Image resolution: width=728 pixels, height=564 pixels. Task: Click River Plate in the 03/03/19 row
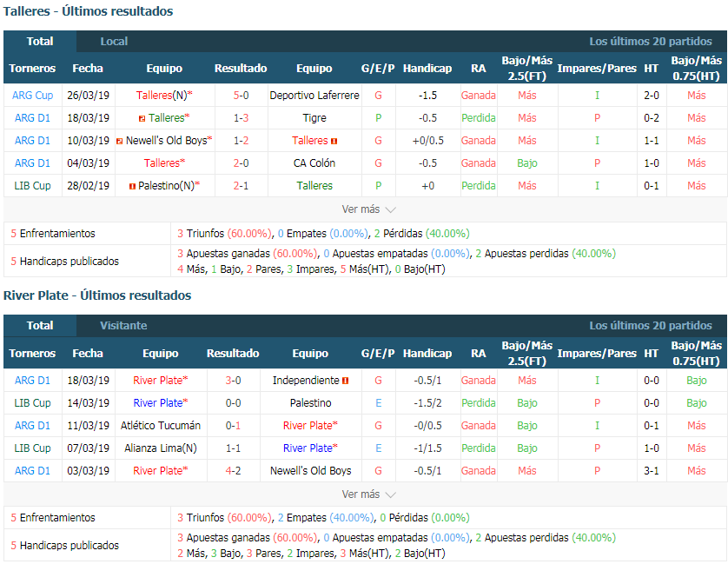158,471
